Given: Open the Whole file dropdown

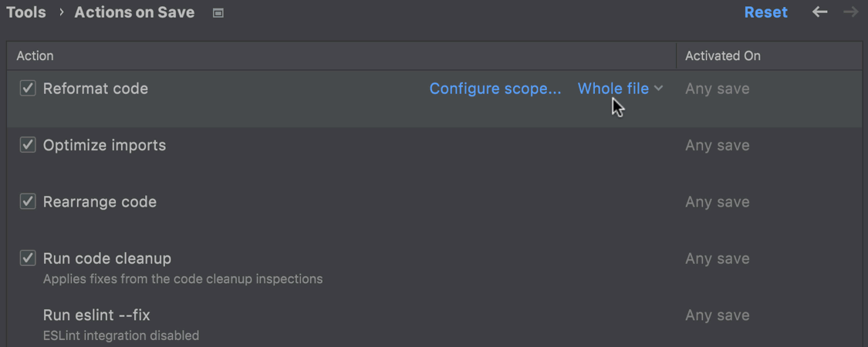Looking at the screenshot, I should 620,89.
